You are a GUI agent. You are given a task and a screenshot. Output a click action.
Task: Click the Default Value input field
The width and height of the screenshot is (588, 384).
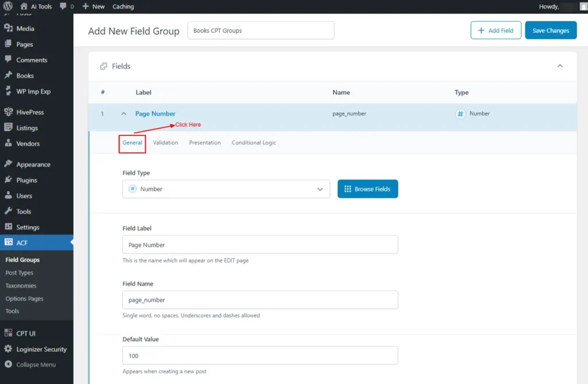(260, 356)
